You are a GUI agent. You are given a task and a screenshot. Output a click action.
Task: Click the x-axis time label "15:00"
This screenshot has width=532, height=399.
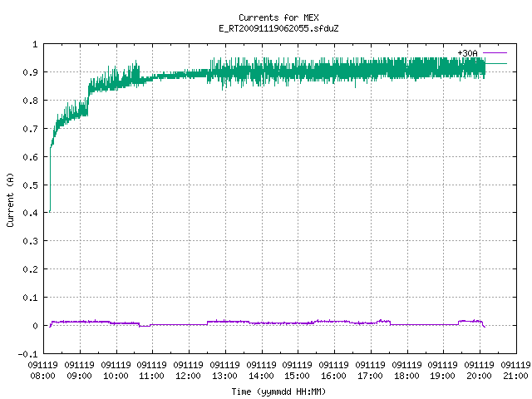coord(298,376)
